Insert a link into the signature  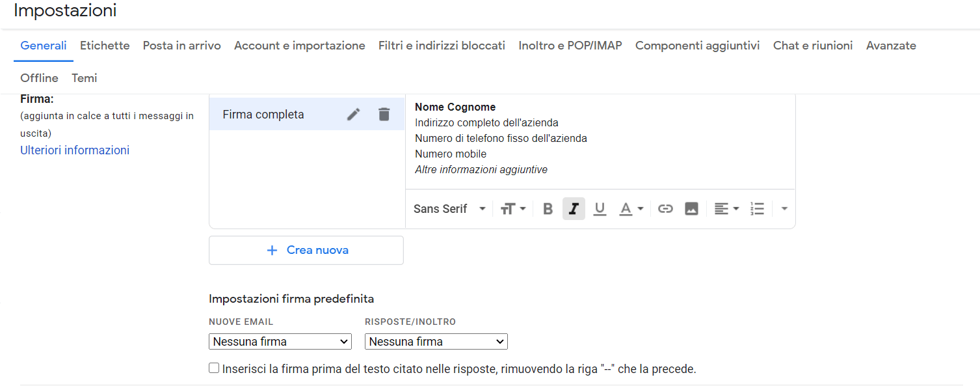click(665, 209)
